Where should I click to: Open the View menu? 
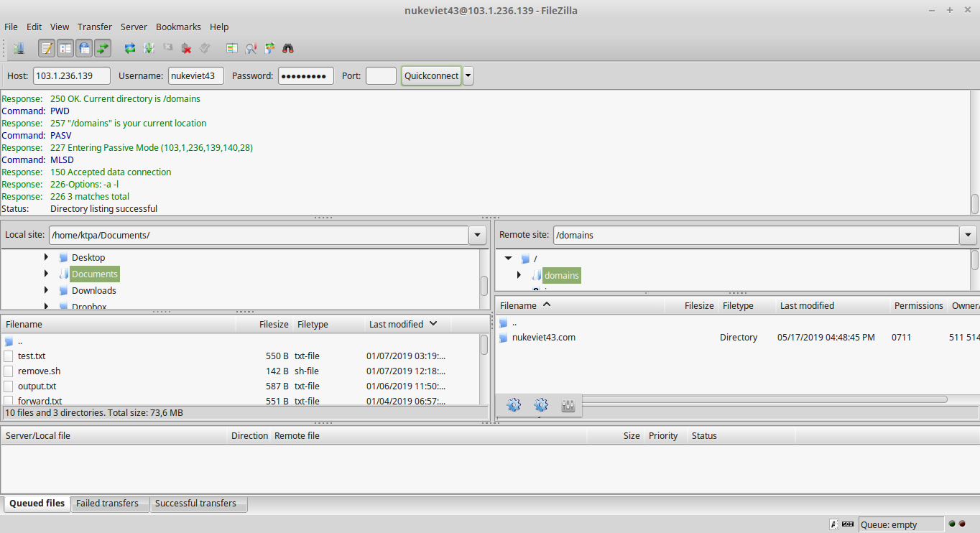(60, 27)
